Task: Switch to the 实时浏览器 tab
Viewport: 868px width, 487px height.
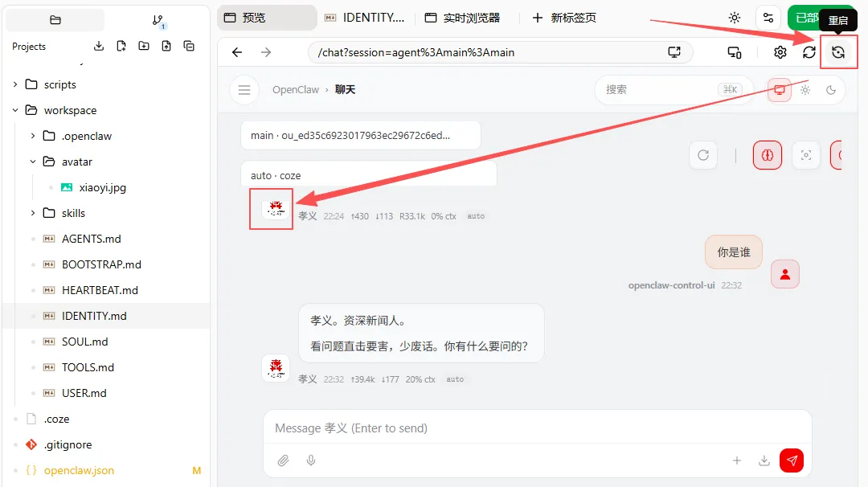Action: [463, 18]
